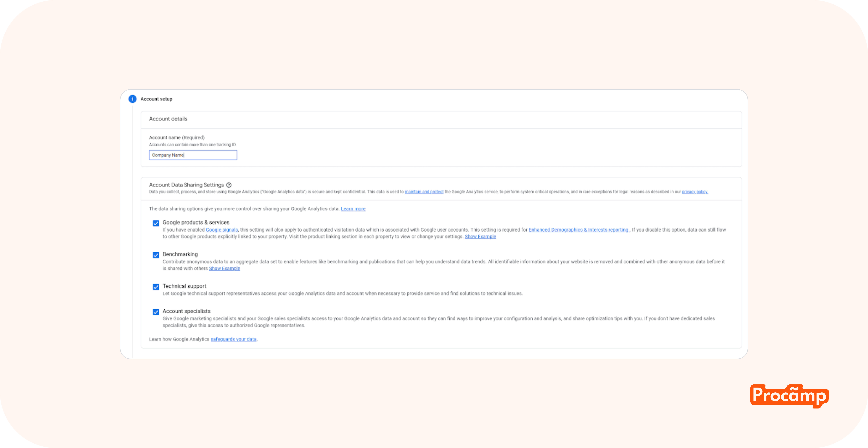Click the Account details section header
This screenshot has width=868, height=448.
[x=168, y=119]
